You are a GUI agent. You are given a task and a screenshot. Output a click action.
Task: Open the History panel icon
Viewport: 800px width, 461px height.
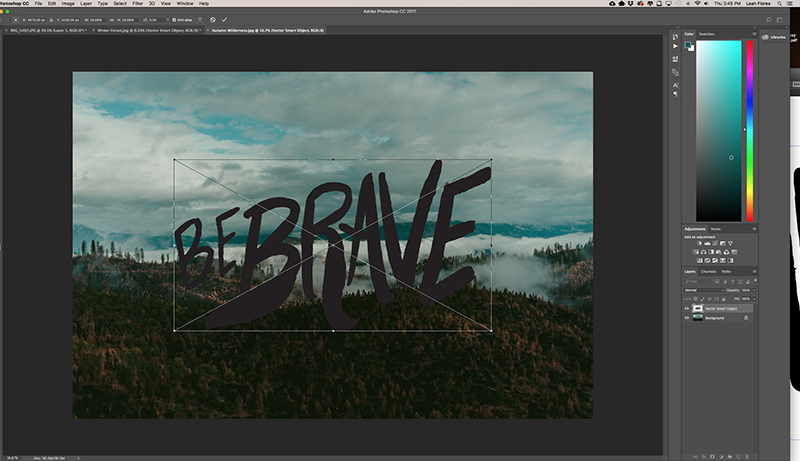click(676, 37)
